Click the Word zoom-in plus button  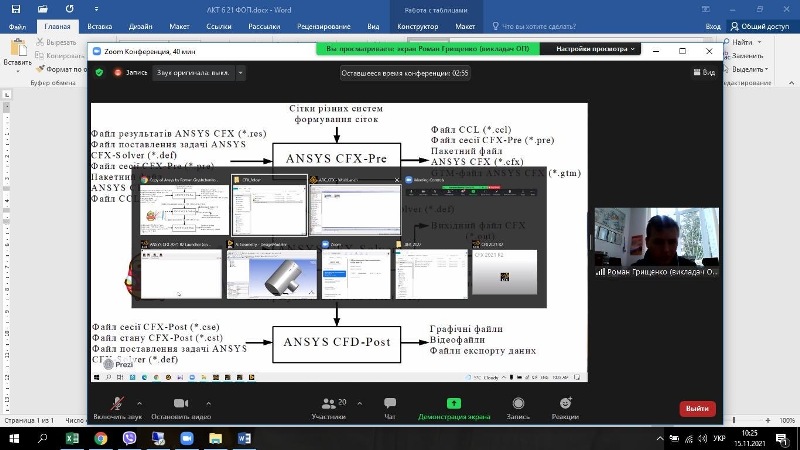pos(768,420)
